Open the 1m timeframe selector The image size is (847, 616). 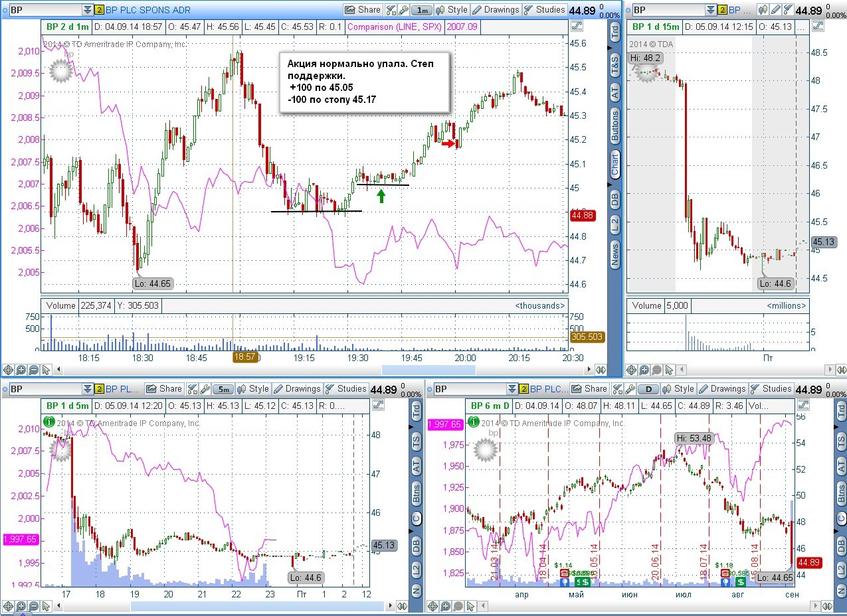pos(422,10)
